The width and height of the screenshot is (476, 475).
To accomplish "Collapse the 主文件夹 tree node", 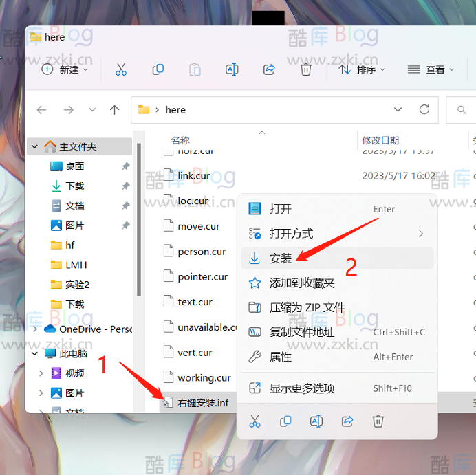I will [x=35, y=146].
